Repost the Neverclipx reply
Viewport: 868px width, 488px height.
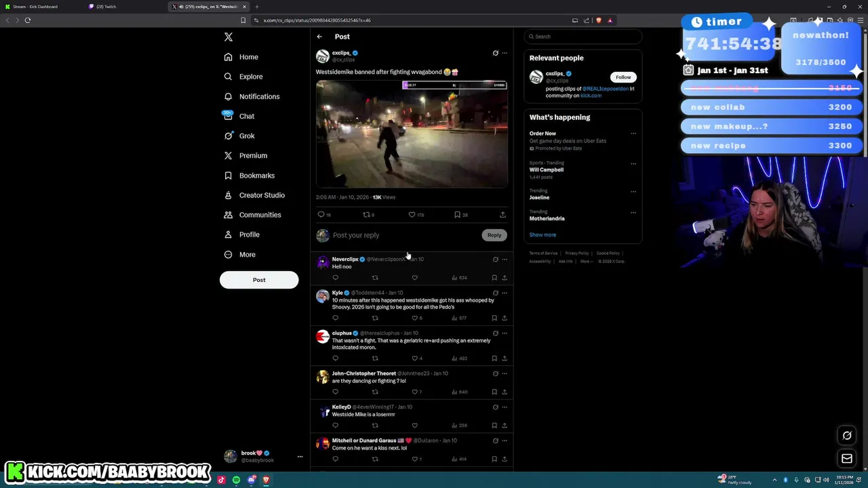375,278
